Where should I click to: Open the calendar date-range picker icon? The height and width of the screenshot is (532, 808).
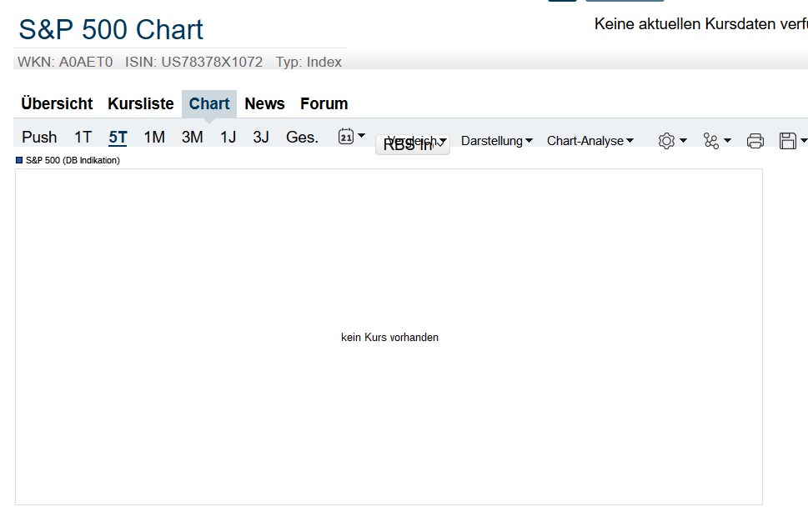coord(346,137)
